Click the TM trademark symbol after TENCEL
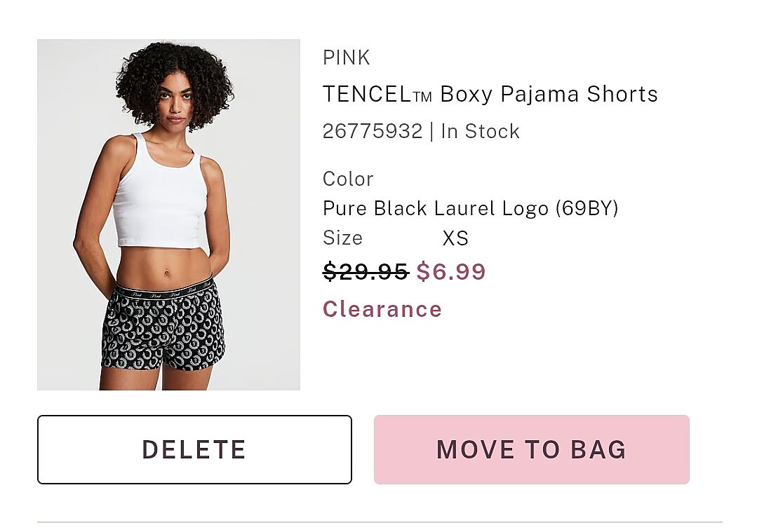Screen dimensions: 757x532 pyautogui.click(x=422, y=97)
